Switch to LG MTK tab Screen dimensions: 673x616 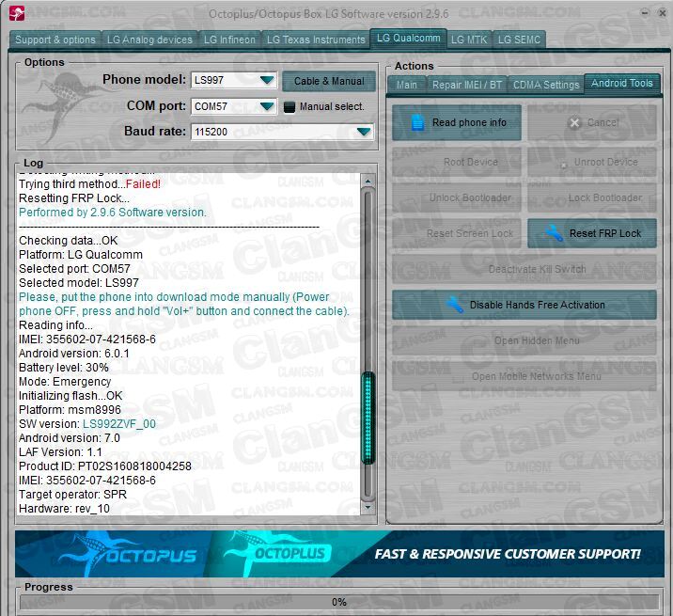pos(469,39)
